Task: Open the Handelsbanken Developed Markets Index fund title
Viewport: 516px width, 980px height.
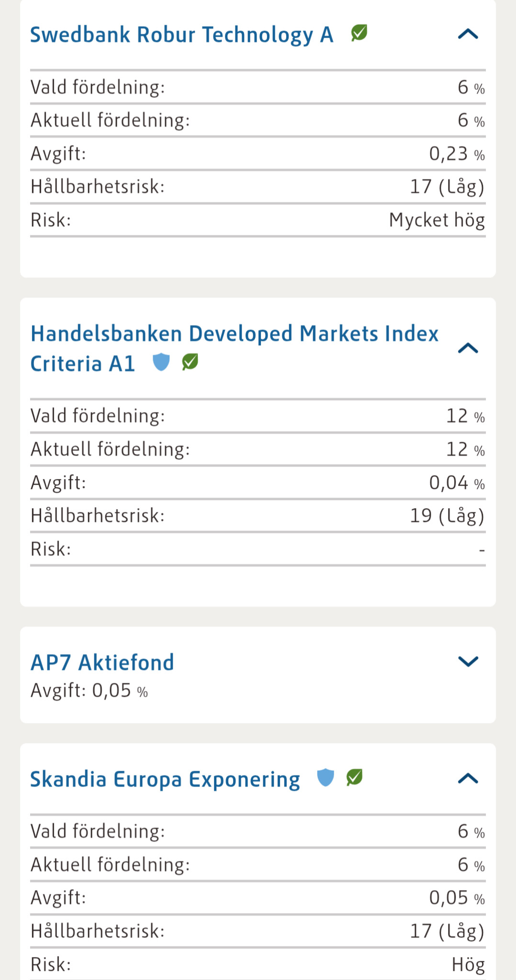Action: 234,334
